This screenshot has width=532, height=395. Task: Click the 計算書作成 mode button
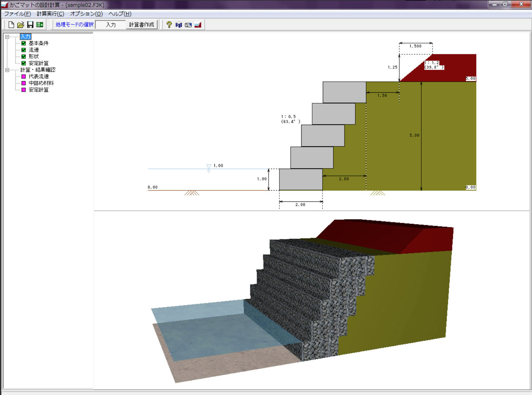coord(142,25)
